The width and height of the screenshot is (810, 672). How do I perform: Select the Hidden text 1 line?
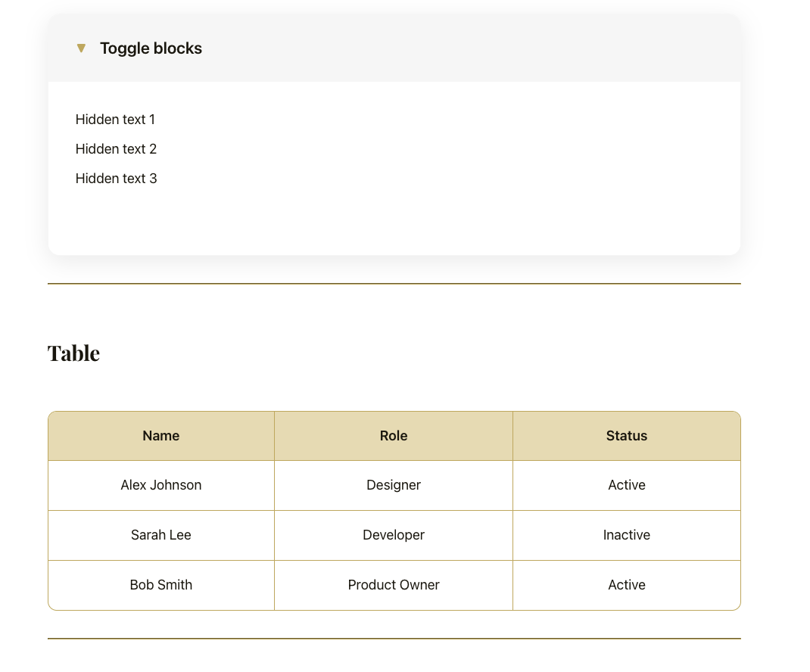115,120
